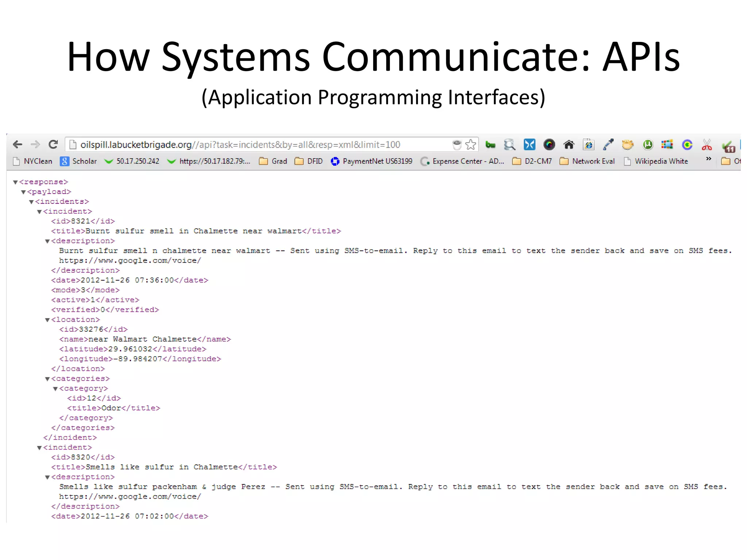Open the IE Tab extension icon
Screen dimensions: 747x560
[588, 145]
